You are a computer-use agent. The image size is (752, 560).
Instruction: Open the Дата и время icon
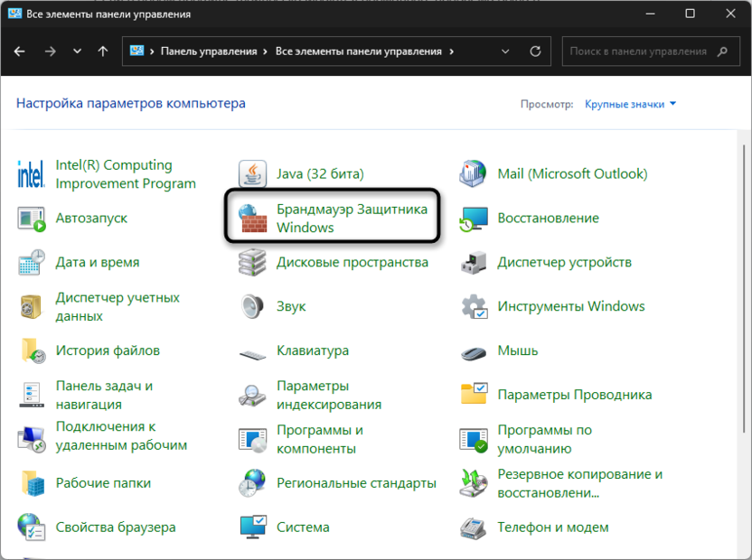[x=32, y=262]
